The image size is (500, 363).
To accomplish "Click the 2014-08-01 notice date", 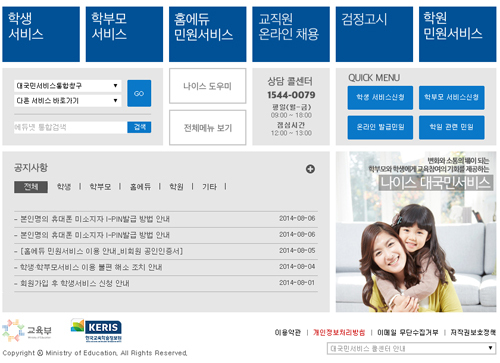I will tap(297, 283).
